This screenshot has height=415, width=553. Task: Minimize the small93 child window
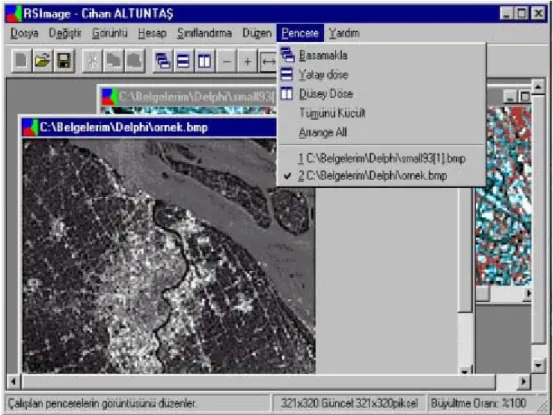pos(509,97)
